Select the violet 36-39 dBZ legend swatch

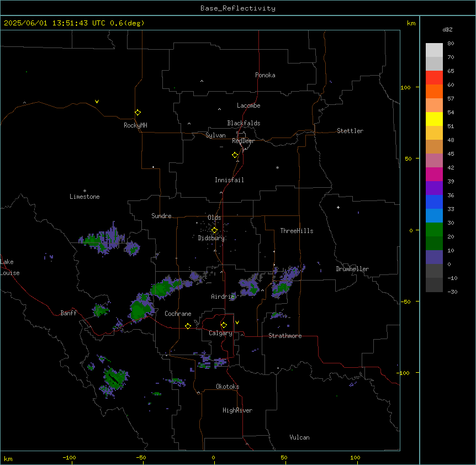click(434, 188)
